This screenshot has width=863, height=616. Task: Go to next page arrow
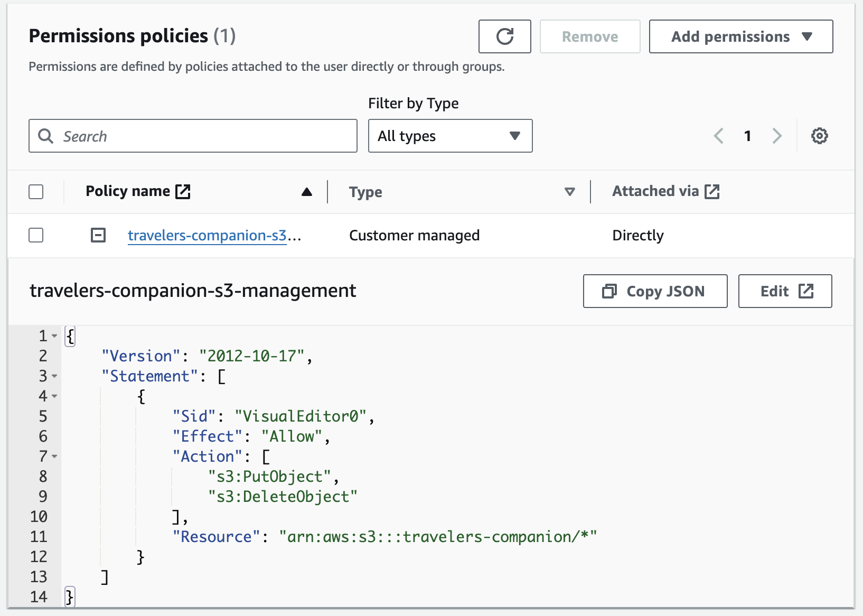click(x=777, y=136)
